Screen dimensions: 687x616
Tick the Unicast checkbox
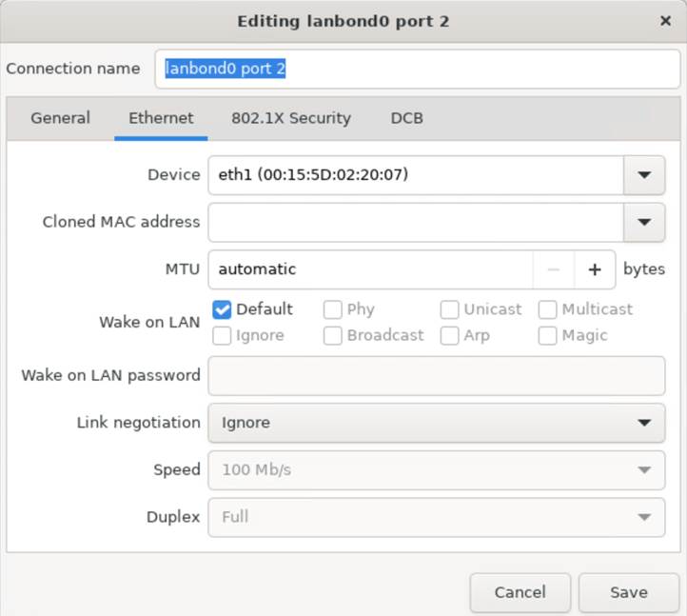[449, 309]
